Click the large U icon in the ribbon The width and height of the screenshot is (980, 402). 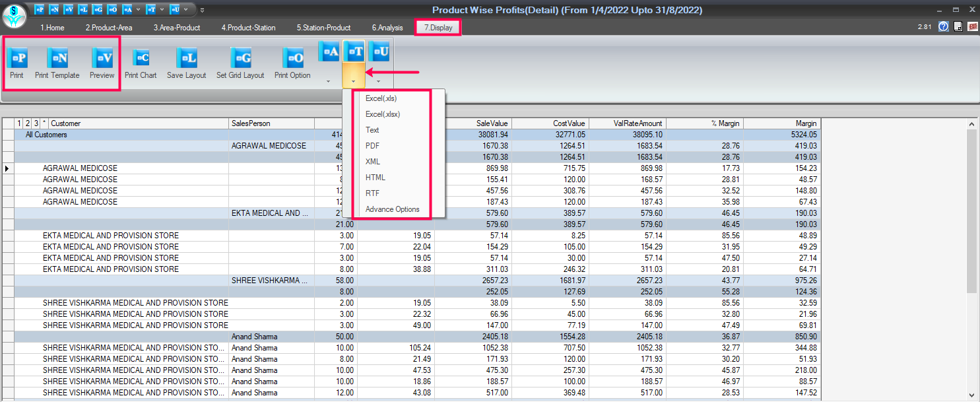[379, 51]
